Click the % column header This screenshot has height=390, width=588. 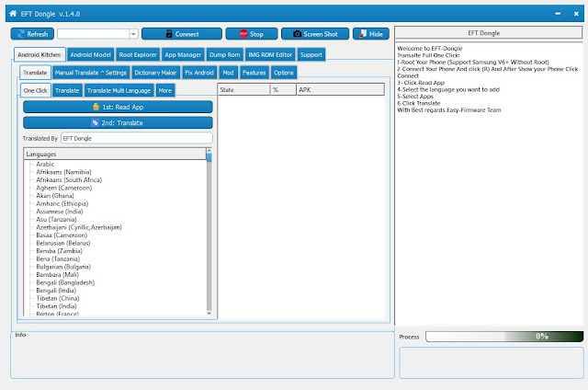coord(283,90)
